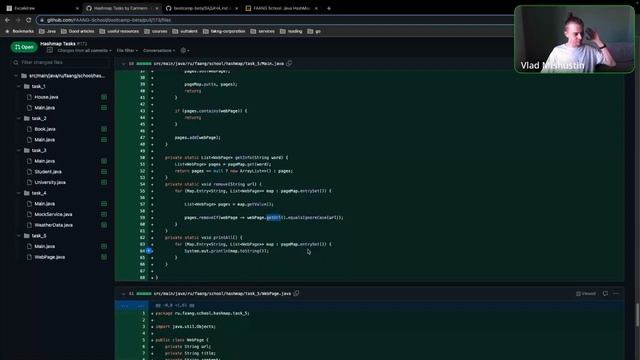Click the Vlad Mishustin webcam video thumbnail
The height and width of the screenshot is (360, 640).
574,39
